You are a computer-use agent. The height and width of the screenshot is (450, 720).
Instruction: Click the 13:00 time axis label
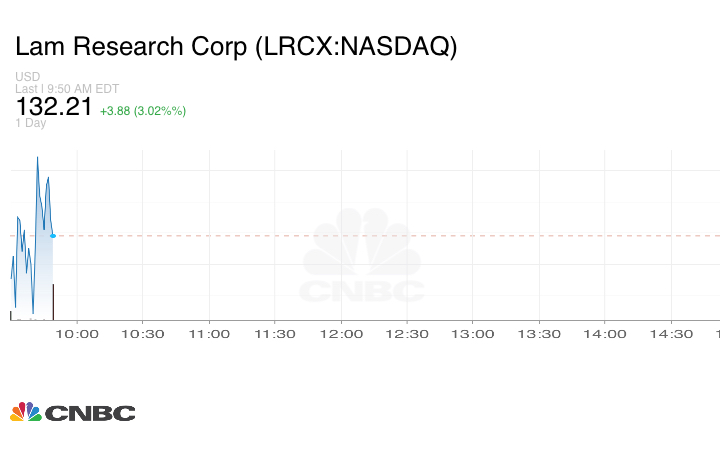pyautogui.click(x=474, y=334)
